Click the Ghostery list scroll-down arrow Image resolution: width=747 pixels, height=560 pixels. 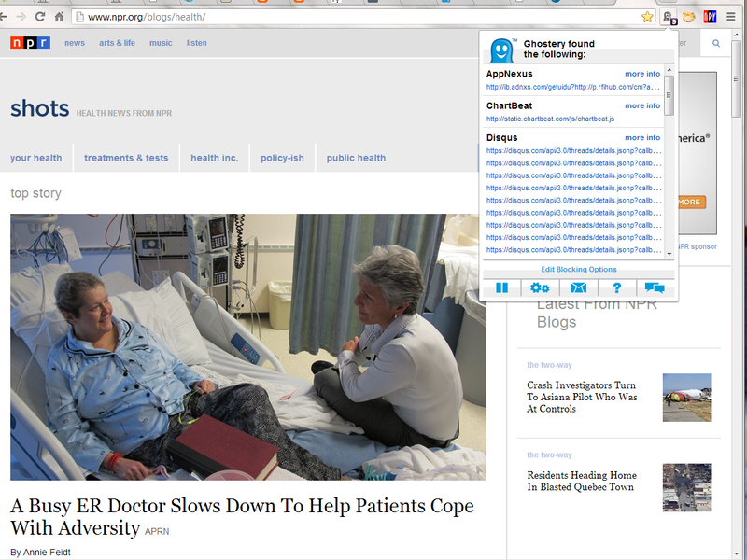click(x=669, y=254)
